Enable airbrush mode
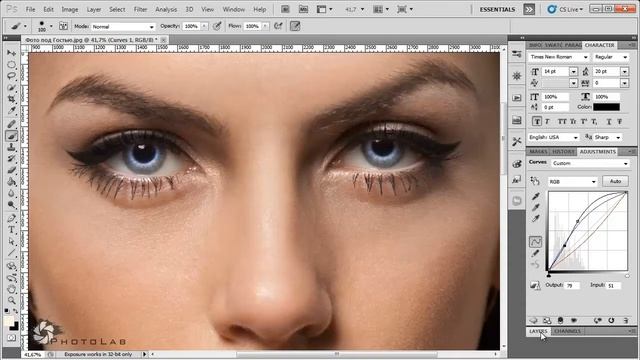This screenshot has height=360, width=640. pos(278,26)
